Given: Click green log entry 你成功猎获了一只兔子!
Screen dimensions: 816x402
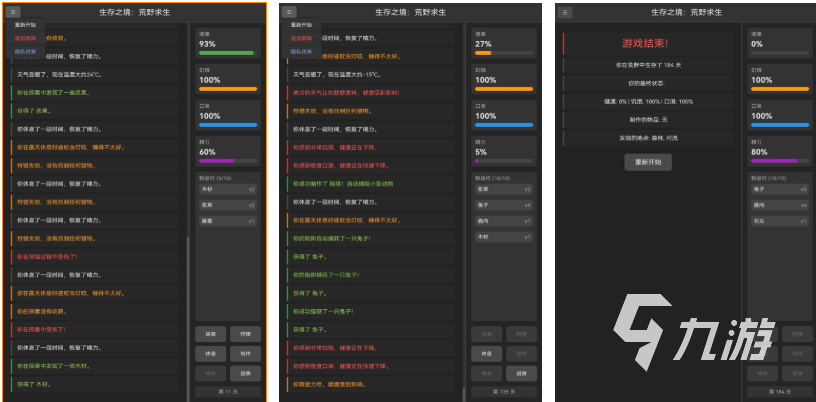Looking at the screenshot, I should (371, 311).
